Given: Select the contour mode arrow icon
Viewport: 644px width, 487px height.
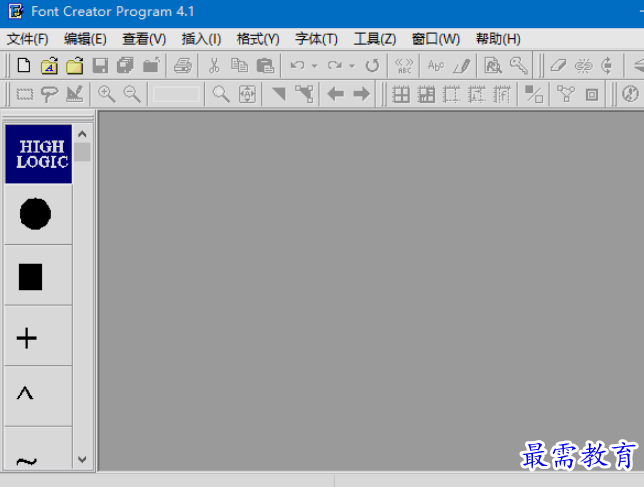Looking at the screenshot, I should coord(279,94).
